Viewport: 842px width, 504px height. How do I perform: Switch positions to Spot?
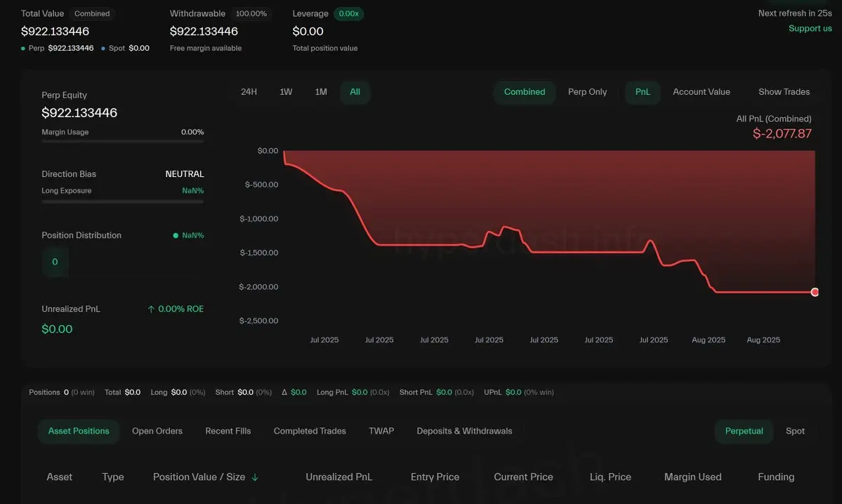[795, 431]
